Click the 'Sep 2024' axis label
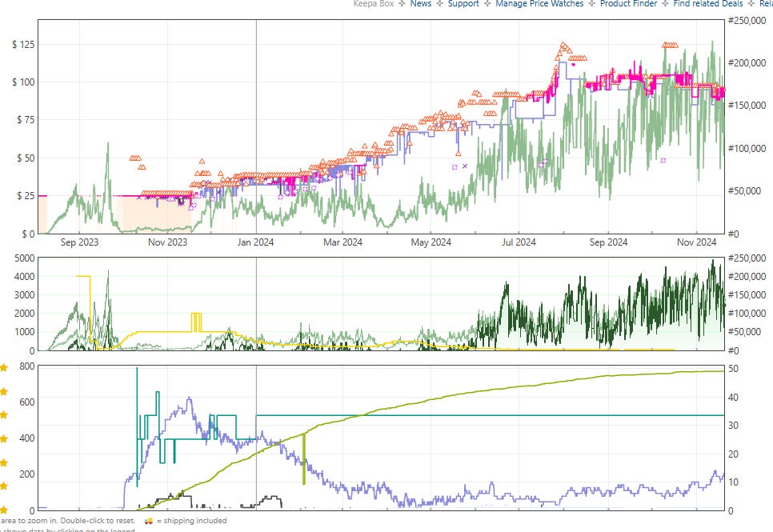Viewport: 773px width, 532px height. [608, 242]
